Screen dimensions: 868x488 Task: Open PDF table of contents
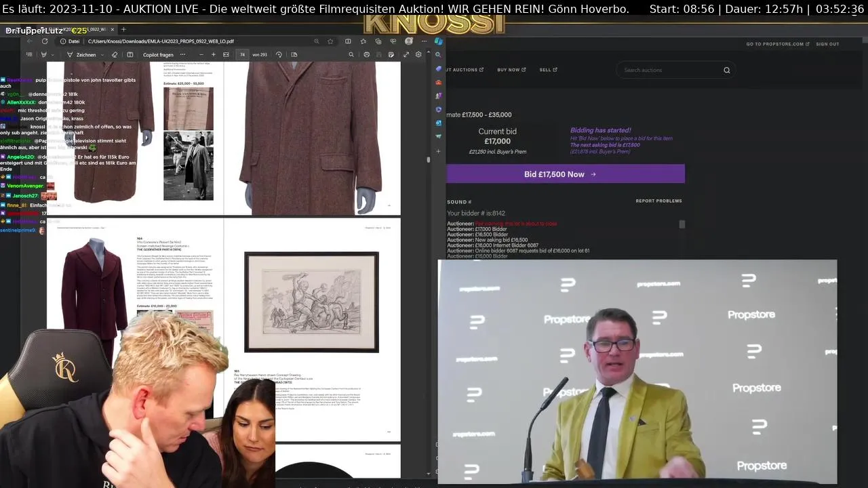29,54
